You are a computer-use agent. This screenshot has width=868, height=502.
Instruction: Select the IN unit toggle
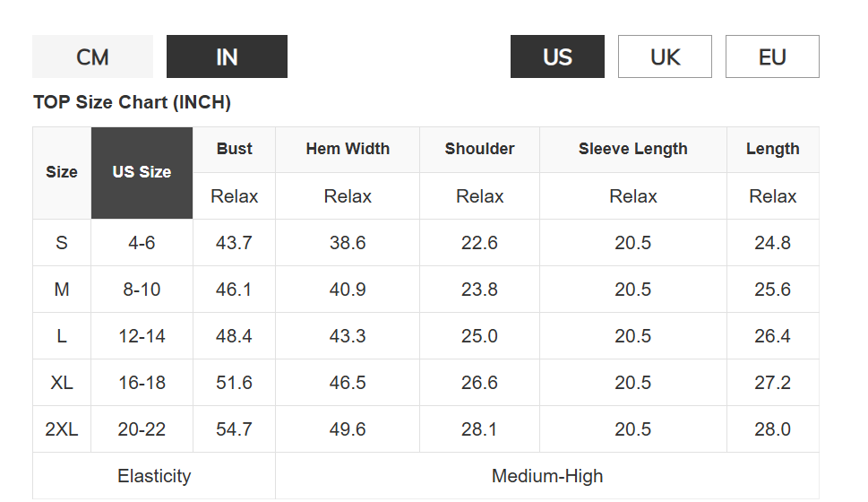(227, 56)
